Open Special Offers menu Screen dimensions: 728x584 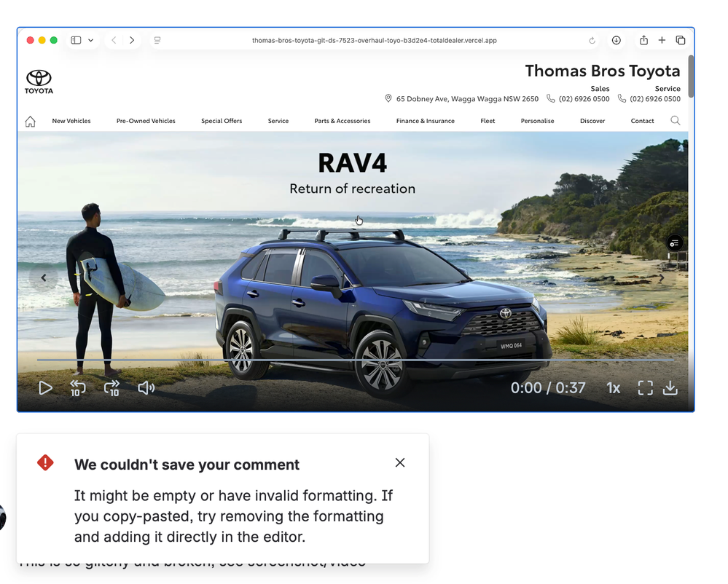coord(222,121)
